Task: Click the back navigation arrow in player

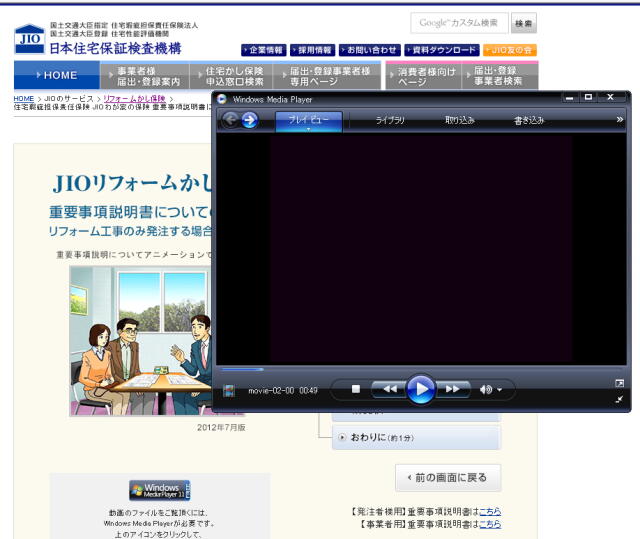Action: pyautogui.click(x=230, y=120)
